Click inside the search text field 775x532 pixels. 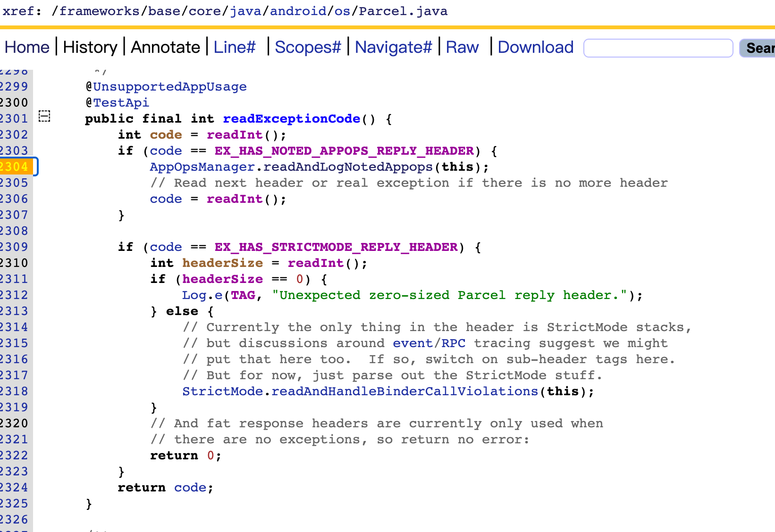coord(657,48)
